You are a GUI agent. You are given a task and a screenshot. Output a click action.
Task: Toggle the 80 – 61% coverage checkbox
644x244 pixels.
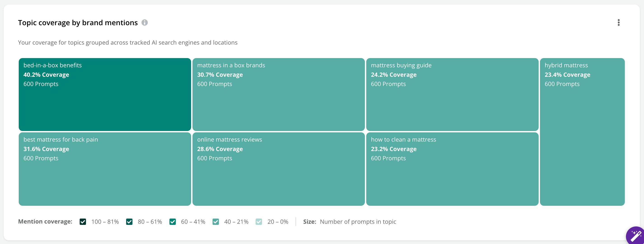(129, 221)
